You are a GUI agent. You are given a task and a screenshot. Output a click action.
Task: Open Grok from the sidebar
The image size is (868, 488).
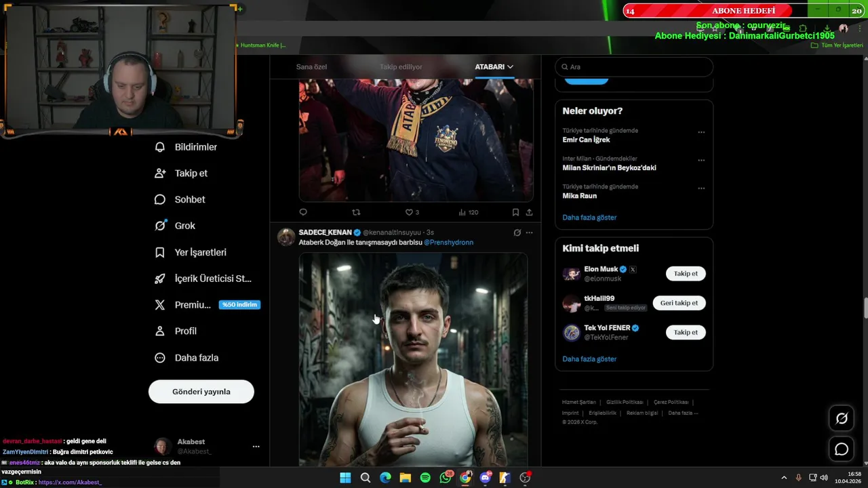click(x=175, y=226)
